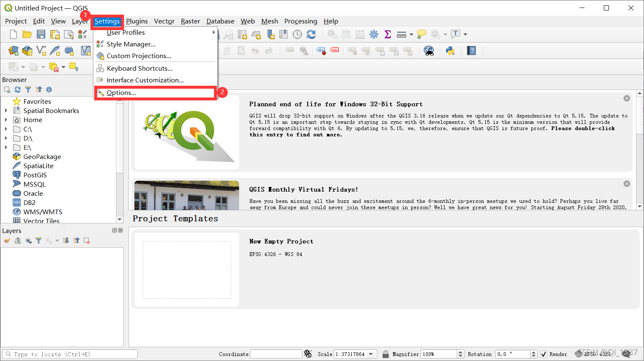Toggle the scale lock padlock icon
Viewport: 644px width, 361px height.
(x=385, y=354)
